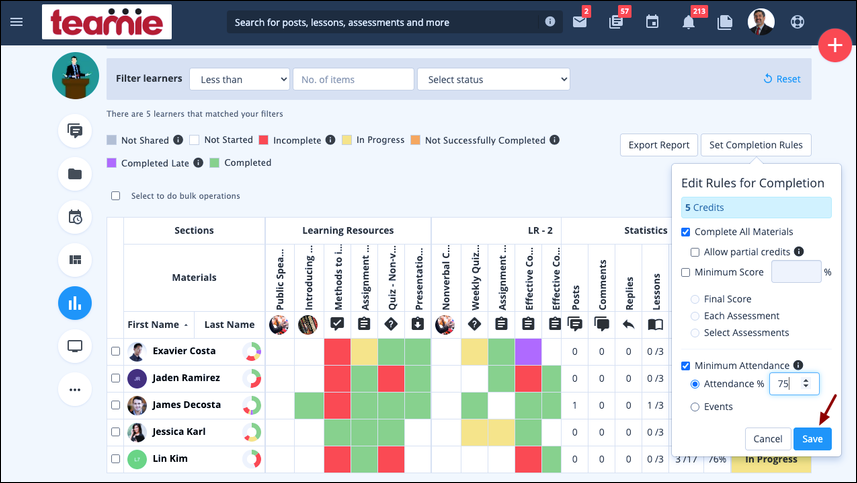
Task: Open the calendar icon in top bar
Action: (652, 22)
